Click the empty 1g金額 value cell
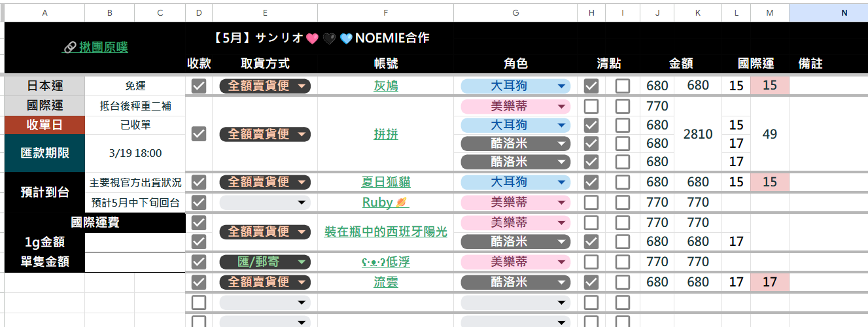 pyautogui.click(x=135, y=242)
